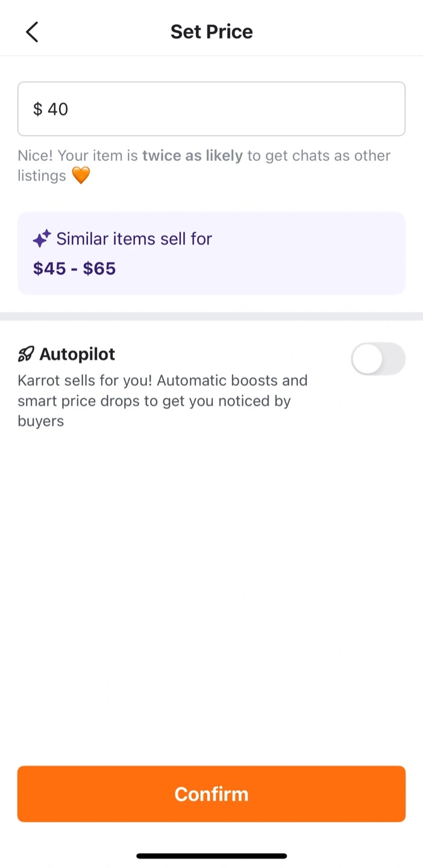The width and height of the screenshot is (423, 868).
Task: Tap the "twice as likely" bold text
Action: coord(192,156)
